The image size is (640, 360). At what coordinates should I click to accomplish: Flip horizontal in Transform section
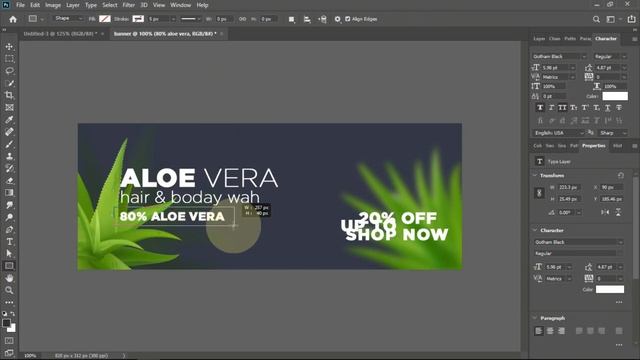click(x=605, y=212)
